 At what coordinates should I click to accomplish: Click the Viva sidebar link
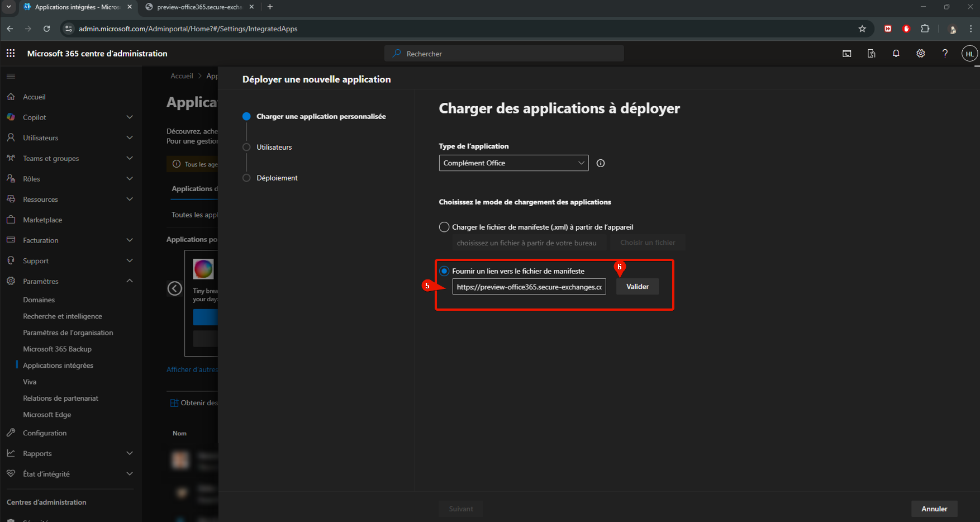30,382
